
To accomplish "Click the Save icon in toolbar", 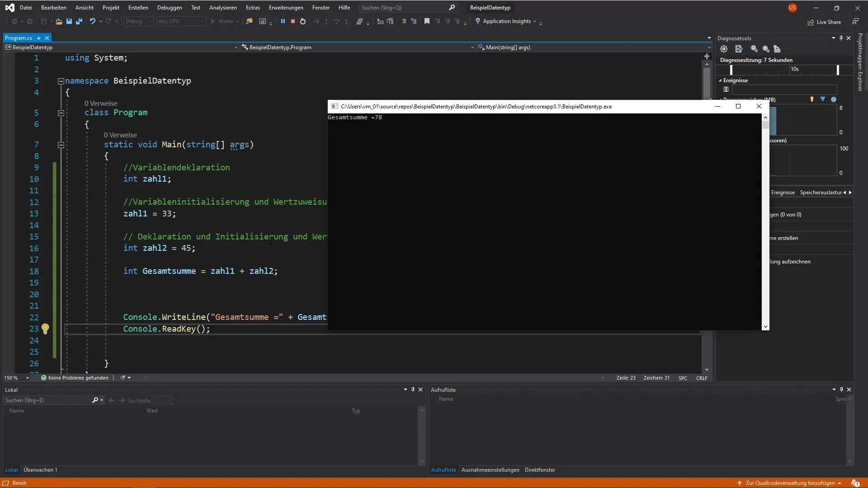I will pos(69,21).
